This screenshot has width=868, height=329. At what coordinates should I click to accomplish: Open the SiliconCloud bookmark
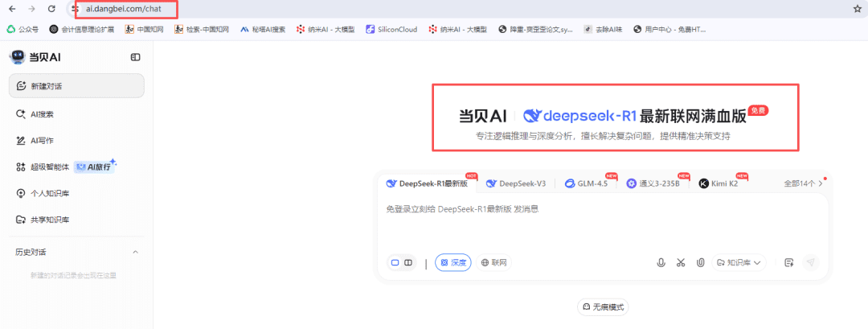(x=391, y=29)
